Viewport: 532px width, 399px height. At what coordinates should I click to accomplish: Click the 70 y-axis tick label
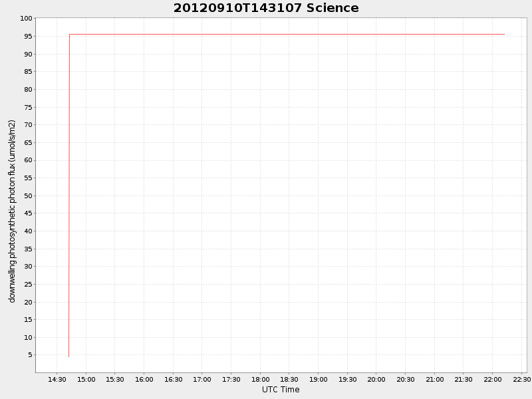[x=28, y=125]
